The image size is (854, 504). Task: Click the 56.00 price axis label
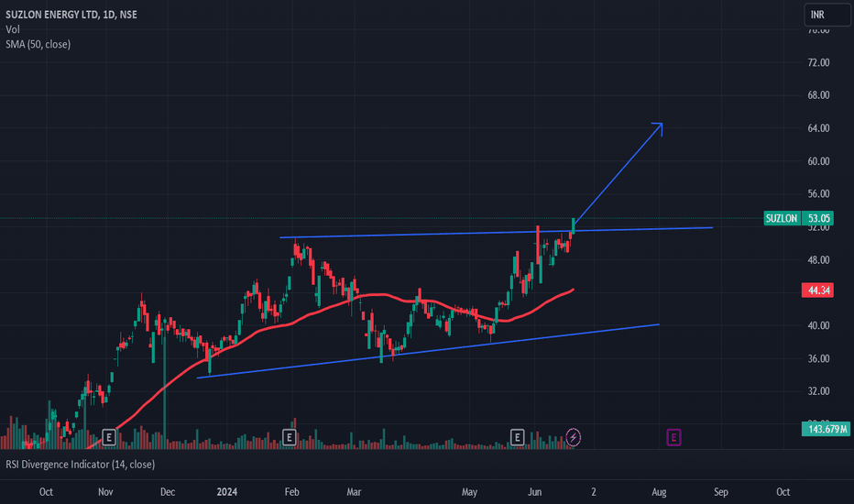(x=818, y=194)
